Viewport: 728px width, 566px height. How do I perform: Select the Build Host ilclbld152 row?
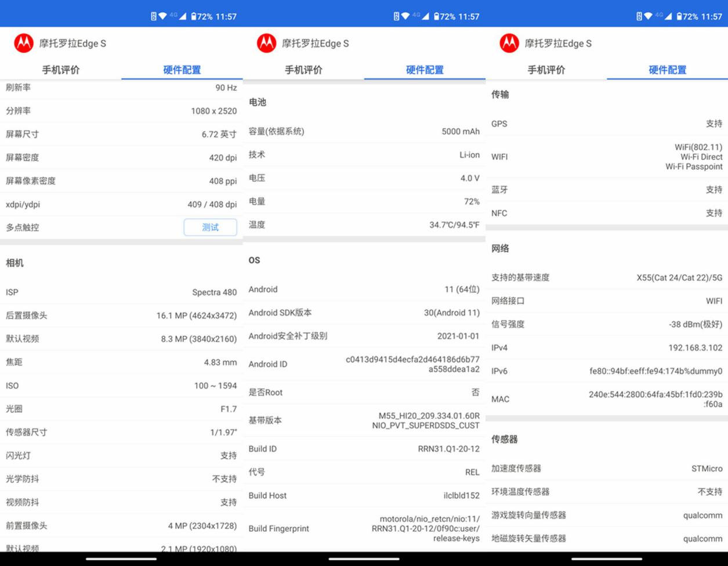pyautogui.click(x=364, y=495)
